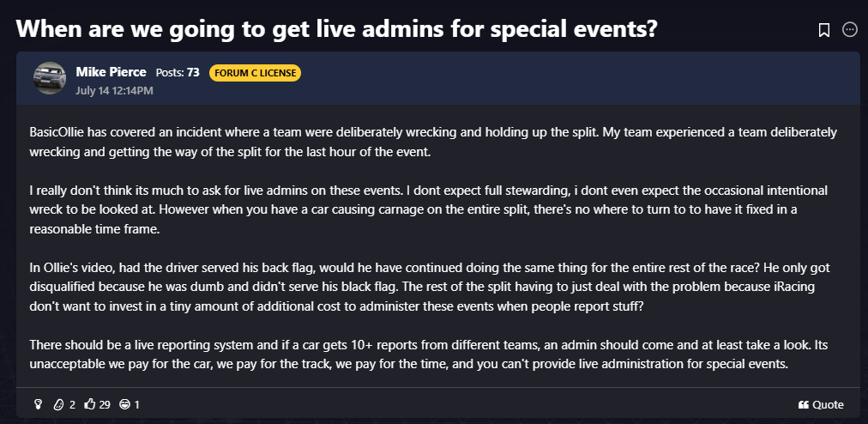View the 2 potato reaction count
Screen dimensions: 868x424
click(x=72, y=405)
